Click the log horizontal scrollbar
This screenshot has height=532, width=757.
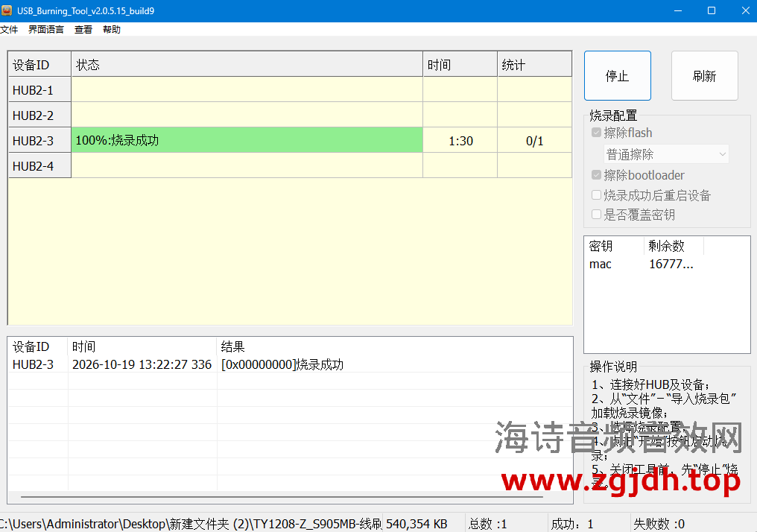pos(282,495)
